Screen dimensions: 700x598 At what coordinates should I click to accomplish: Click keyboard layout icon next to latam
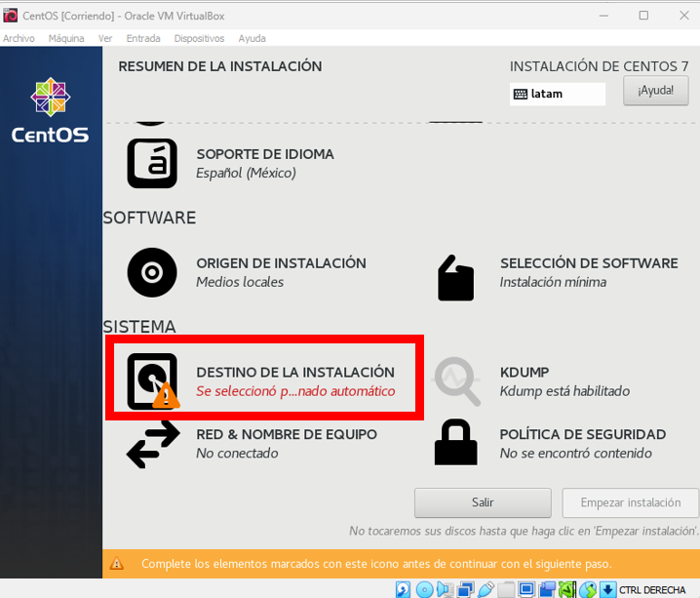click(520, 95)
